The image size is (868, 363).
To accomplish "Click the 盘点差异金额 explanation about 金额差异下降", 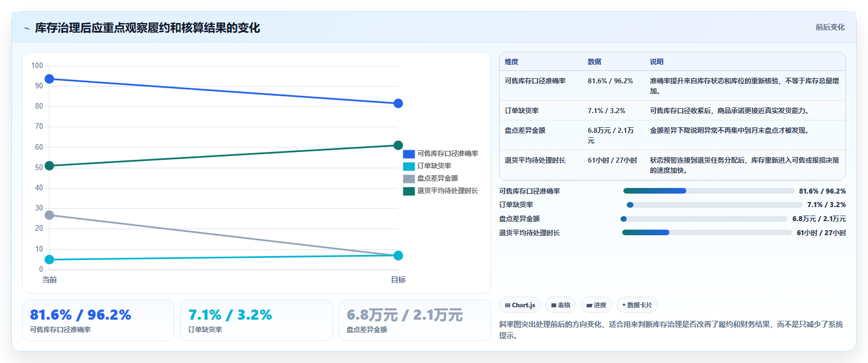I will [730, 131].
